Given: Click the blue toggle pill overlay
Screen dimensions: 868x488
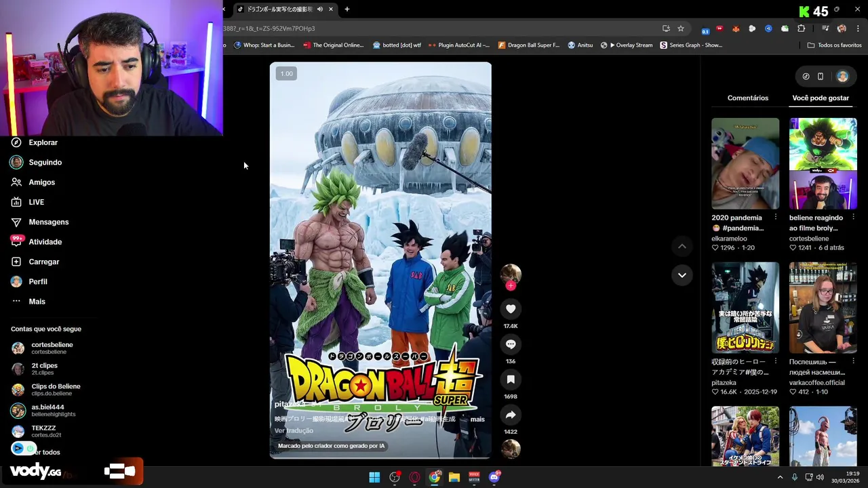Looking at the screenshot, I should click(24, 448).
